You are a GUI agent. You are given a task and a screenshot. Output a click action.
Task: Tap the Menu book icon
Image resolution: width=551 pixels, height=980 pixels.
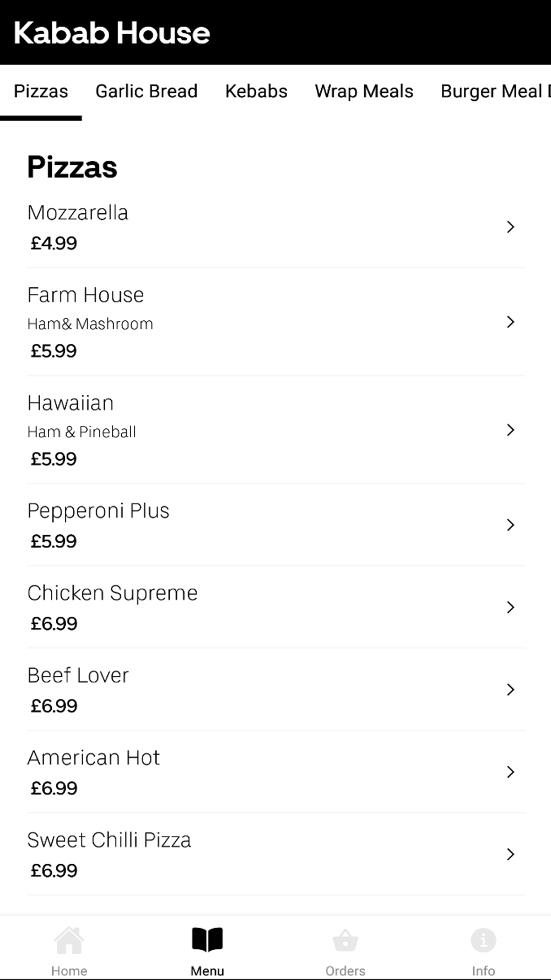coord(207,940)
